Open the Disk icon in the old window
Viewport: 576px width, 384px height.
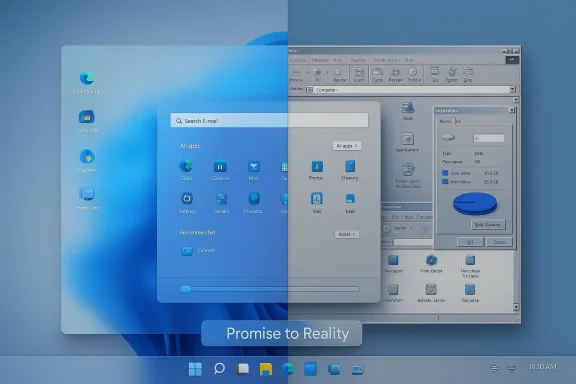pyautogui.click(x=408, y=108)
